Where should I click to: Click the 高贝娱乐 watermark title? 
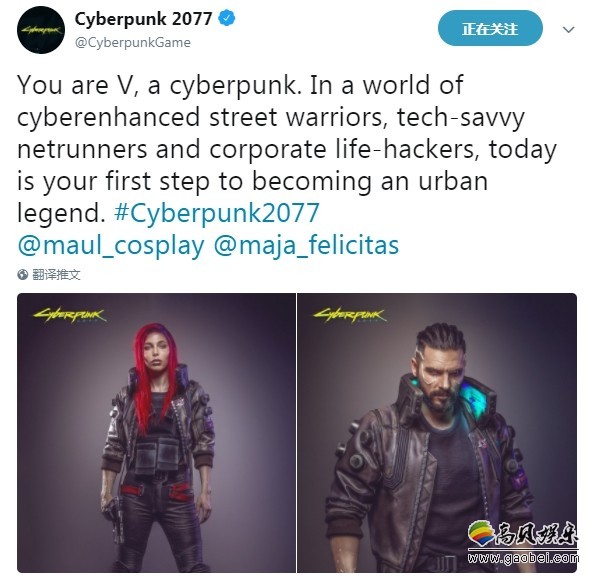coord(537,534)
